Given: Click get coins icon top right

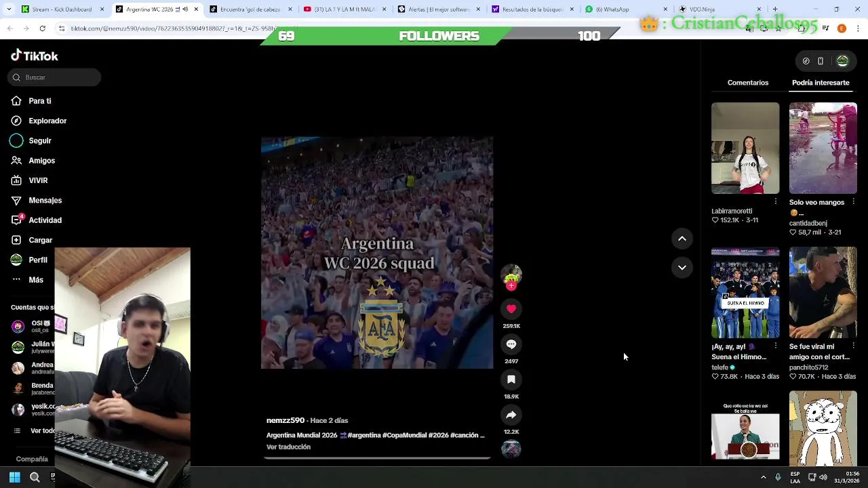Looking at the screenshot, I should 806,61.
